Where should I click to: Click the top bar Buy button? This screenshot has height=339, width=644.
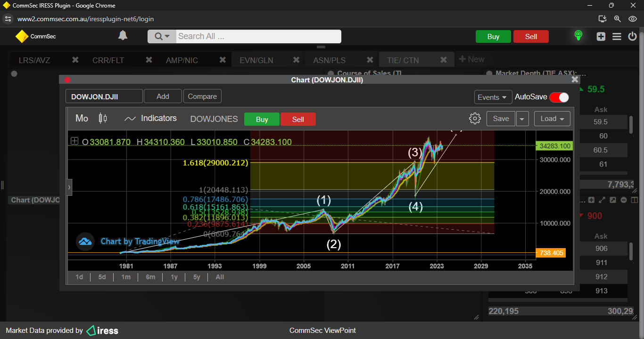[493, 37]
